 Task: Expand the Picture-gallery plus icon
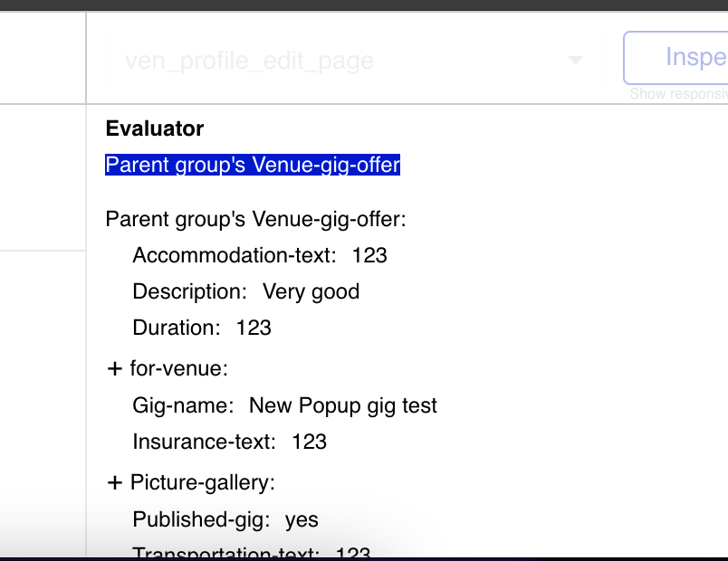(114, 483)
